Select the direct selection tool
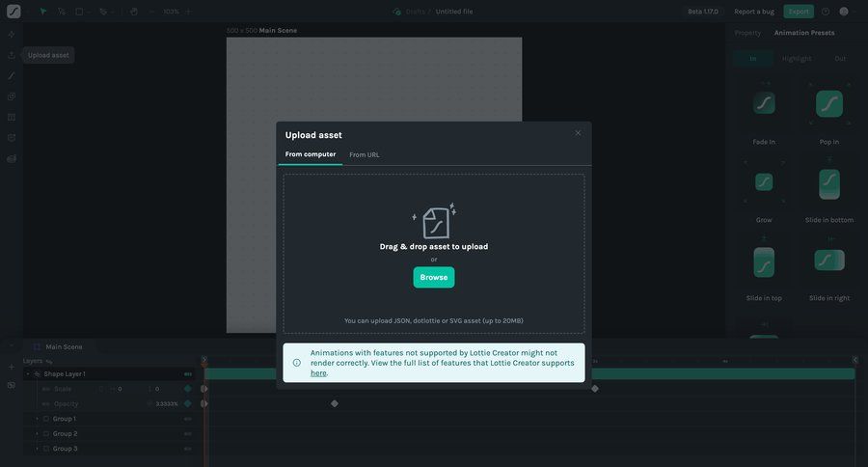Screen dimensions: 868x467 pyautogui.click(x=61, y=11)
